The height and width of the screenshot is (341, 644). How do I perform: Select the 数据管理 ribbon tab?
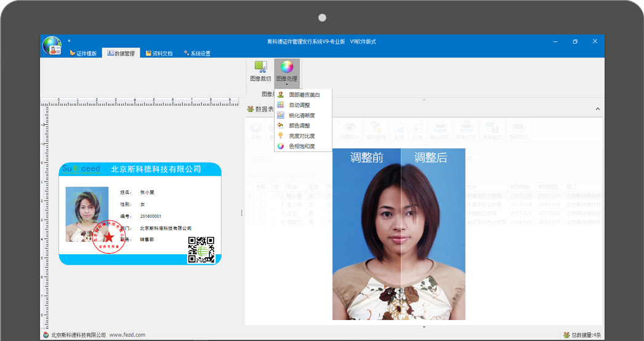tap(121, 54)
